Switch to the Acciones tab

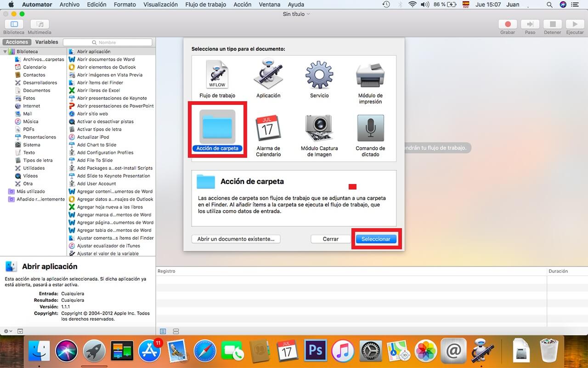click(17, 42)
